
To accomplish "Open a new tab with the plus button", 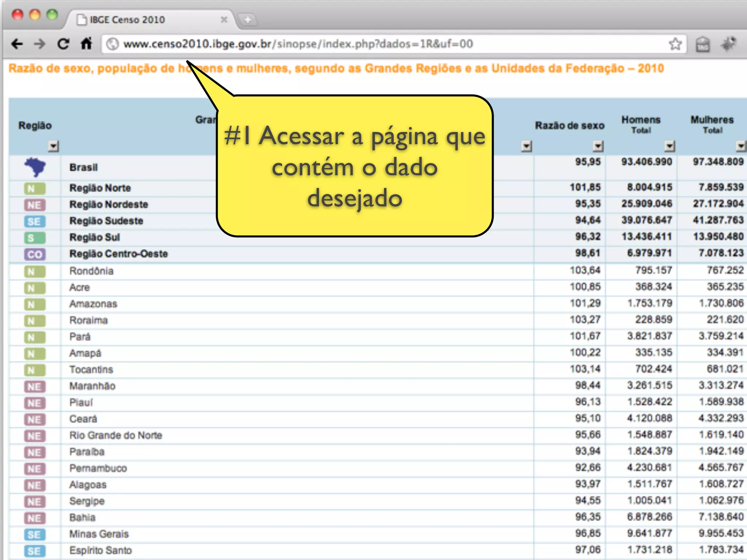I will point(248,19).
